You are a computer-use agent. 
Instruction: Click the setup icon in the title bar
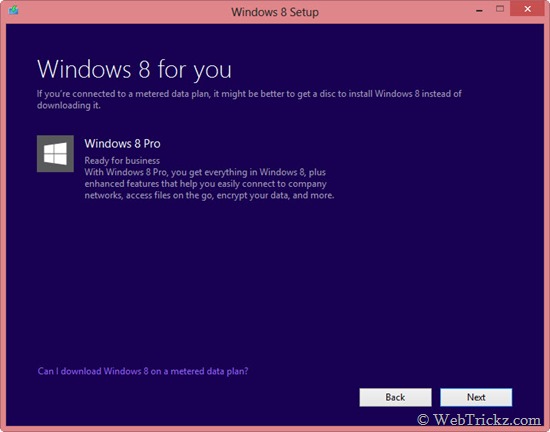[13, 11]
